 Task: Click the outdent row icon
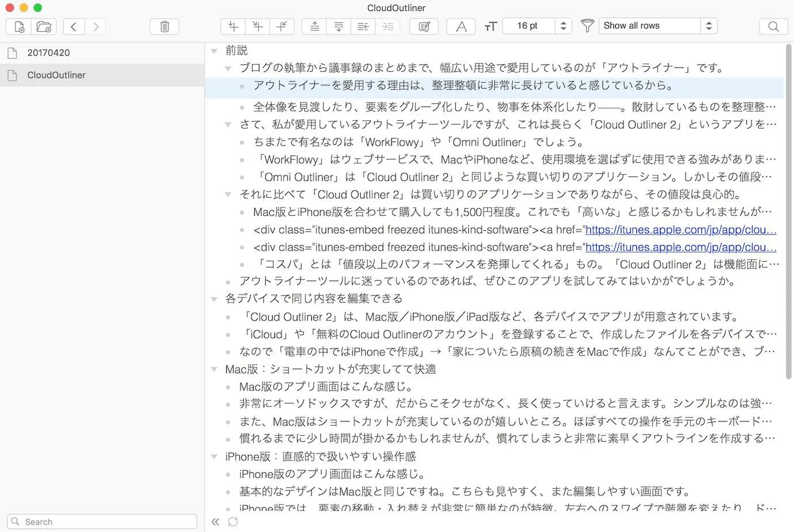click(363, 26)
